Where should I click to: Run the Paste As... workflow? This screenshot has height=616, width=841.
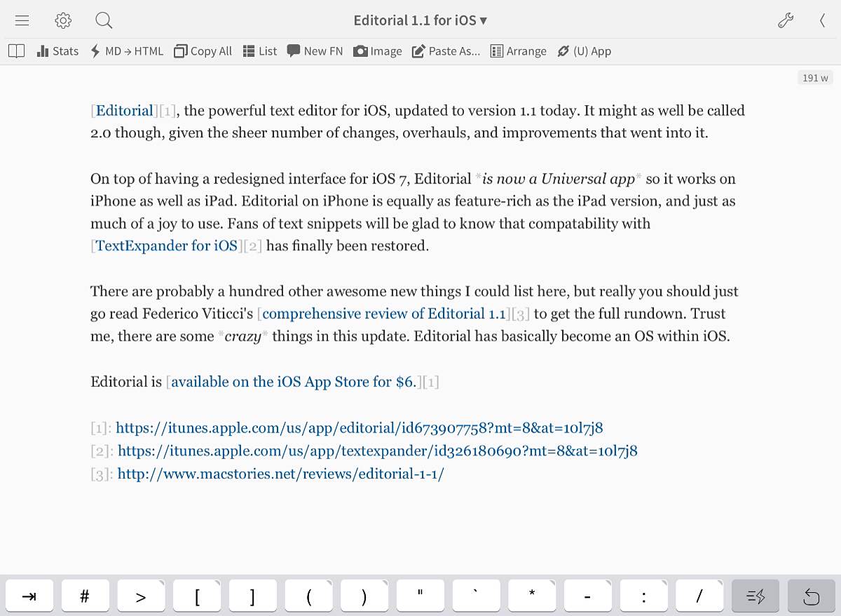pos(446,50)
